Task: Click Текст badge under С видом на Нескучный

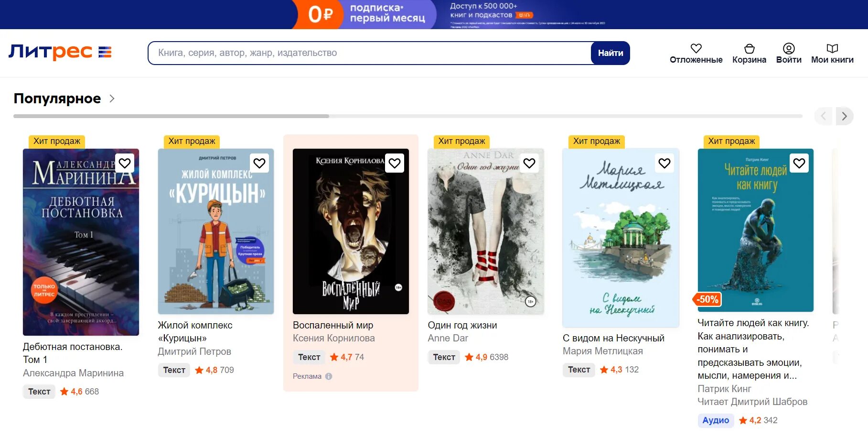Action: click(579, 370)
